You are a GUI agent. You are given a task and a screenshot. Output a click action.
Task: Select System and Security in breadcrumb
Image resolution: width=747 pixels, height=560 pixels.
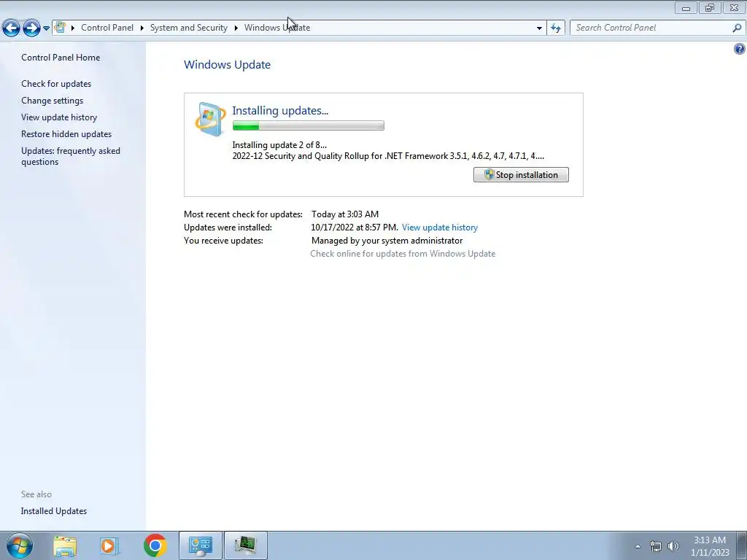point(189,28)
